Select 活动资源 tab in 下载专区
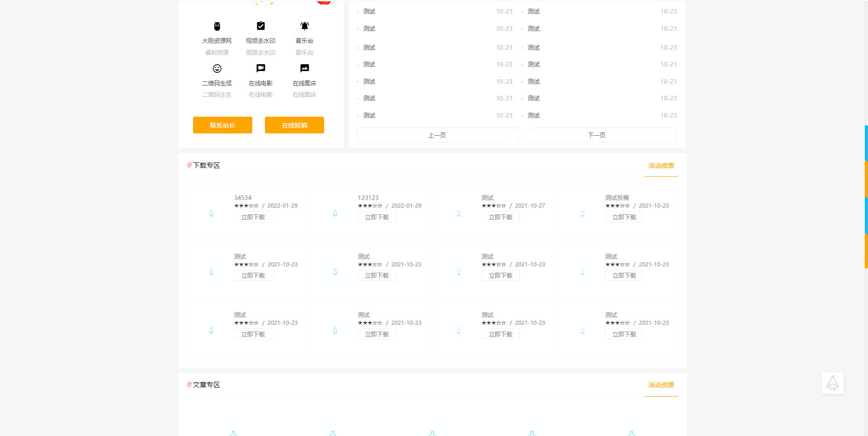This screenshot has width=868, height=436. coord(661,166)
